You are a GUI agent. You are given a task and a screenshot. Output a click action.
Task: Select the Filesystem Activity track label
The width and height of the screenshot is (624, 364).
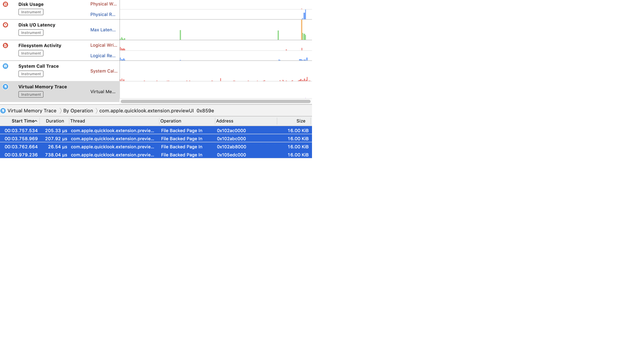40,45
